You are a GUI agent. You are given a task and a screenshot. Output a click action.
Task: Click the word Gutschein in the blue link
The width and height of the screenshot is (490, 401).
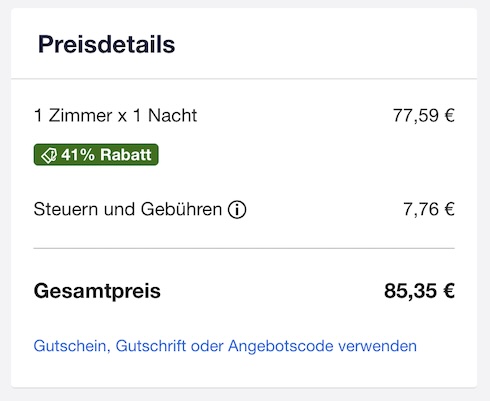[72, 346]
